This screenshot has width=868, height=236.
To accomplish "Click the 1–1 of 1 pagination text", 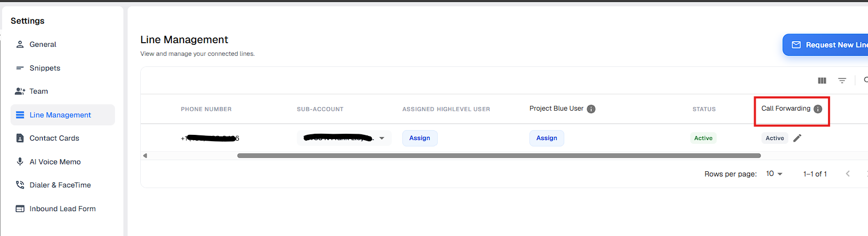I will (x=815, y=174).
